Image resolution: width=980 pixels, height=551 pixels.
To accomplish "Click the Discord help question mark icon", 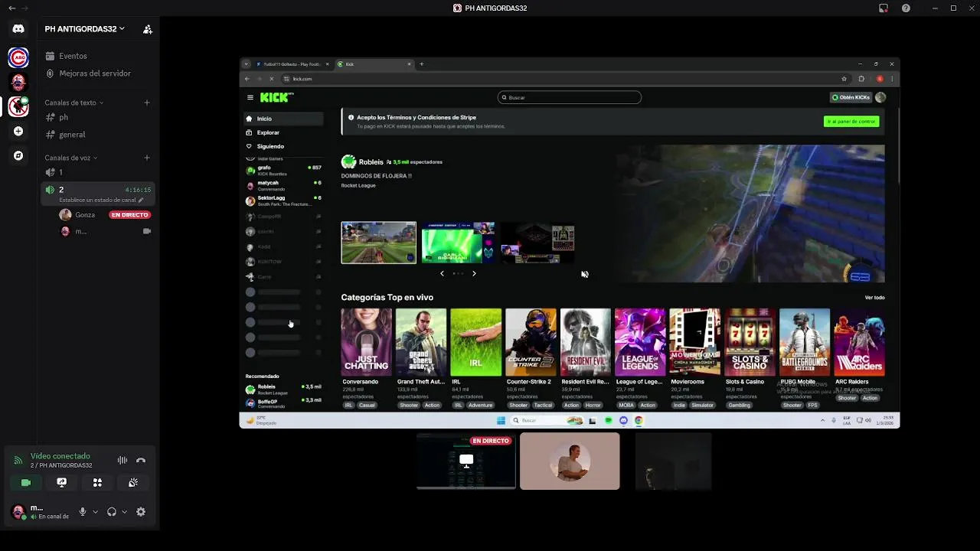I will pyautogui.click(x=906, y=8).
